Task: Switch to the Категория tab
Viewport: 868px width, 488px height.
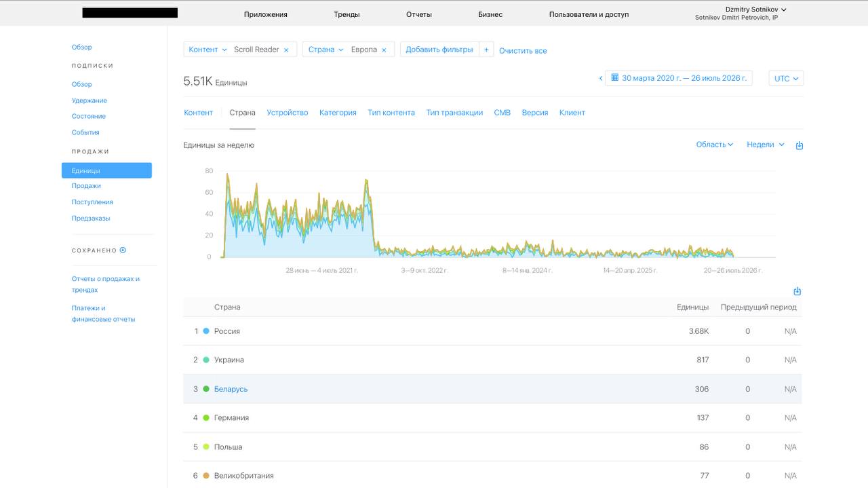Action: click(x=338, y=113)
